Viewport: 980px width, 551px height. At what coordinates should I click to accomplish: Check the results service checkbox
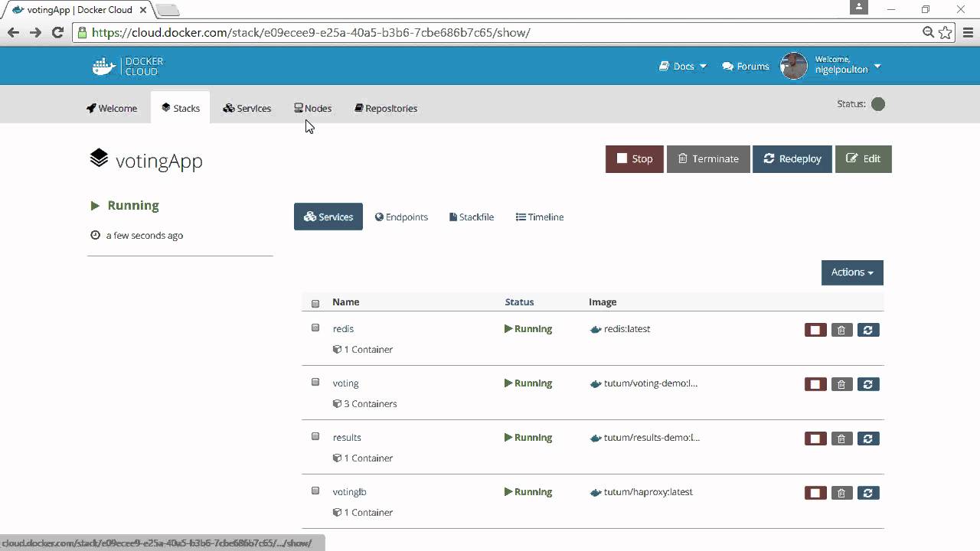pos(315,436)
